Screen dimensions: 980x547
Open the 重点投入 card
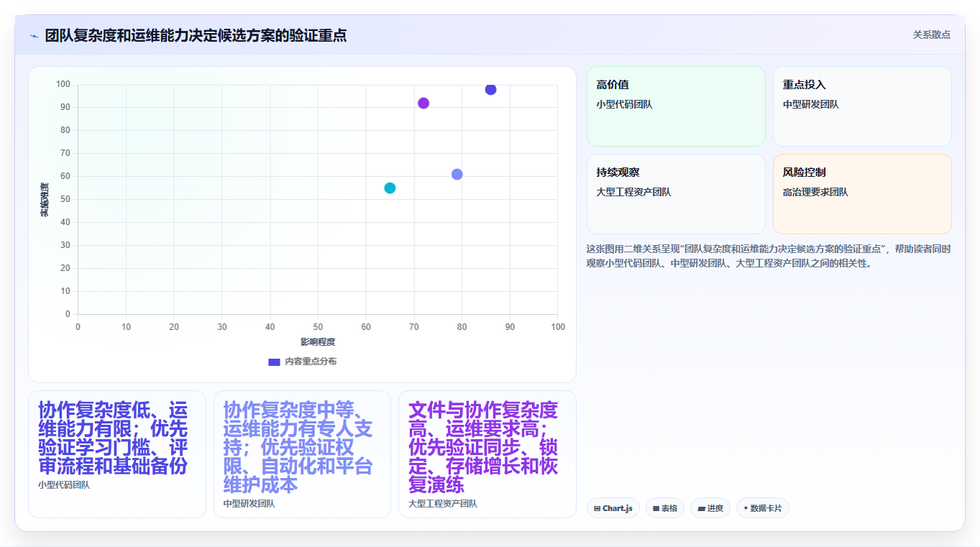tap(862, 106)
